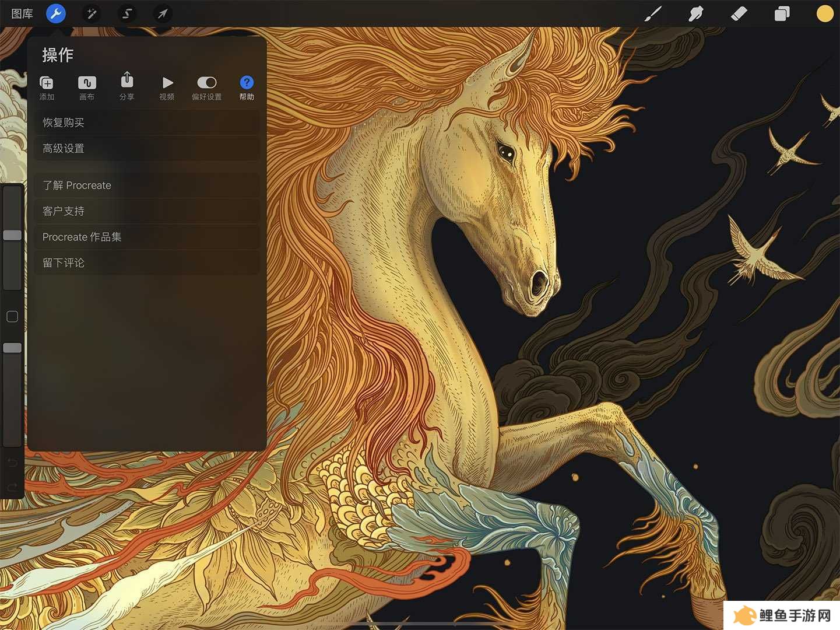Screen dimensions: 840x630
Task: Open 了解 Procreate
Action: (147, 185)
